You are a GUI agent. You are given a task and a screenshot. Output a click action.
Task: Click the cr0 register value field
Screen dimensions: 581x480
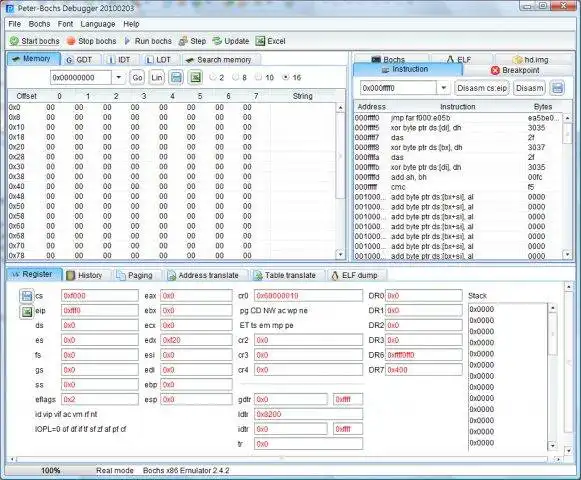[x=308, y=296]
